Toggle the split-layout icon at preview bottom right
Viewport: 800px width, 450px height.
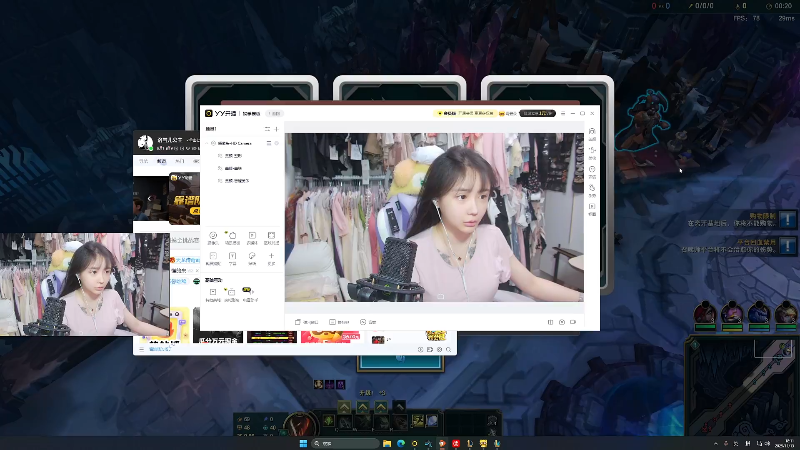551,322
